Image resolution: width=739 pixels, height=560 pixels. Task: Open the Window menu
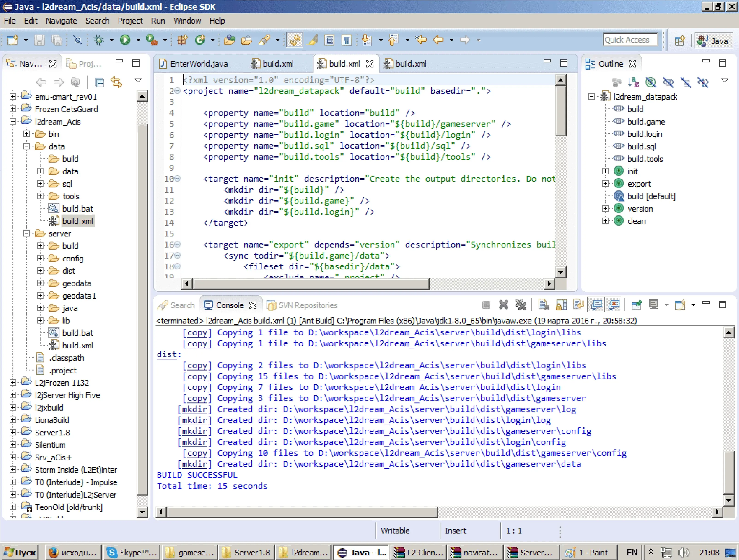coord(187,21)
